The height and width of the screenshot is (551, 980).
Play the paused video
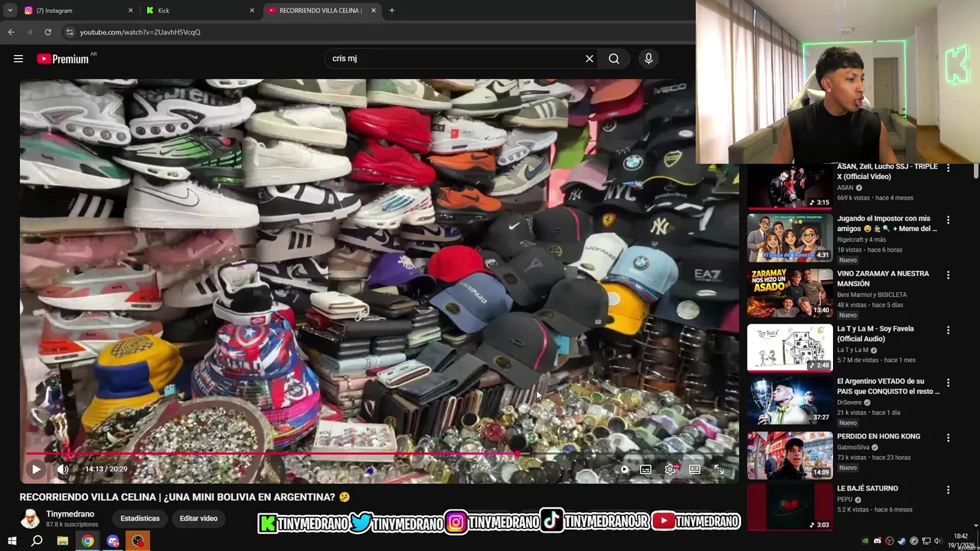pyautogui.click(x=36, y=469)
